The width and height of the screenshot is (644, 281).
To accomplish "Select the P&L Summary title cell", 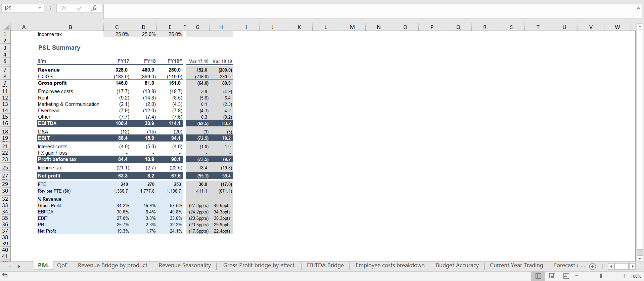I will pyautogui.click(x=59, y=48).
